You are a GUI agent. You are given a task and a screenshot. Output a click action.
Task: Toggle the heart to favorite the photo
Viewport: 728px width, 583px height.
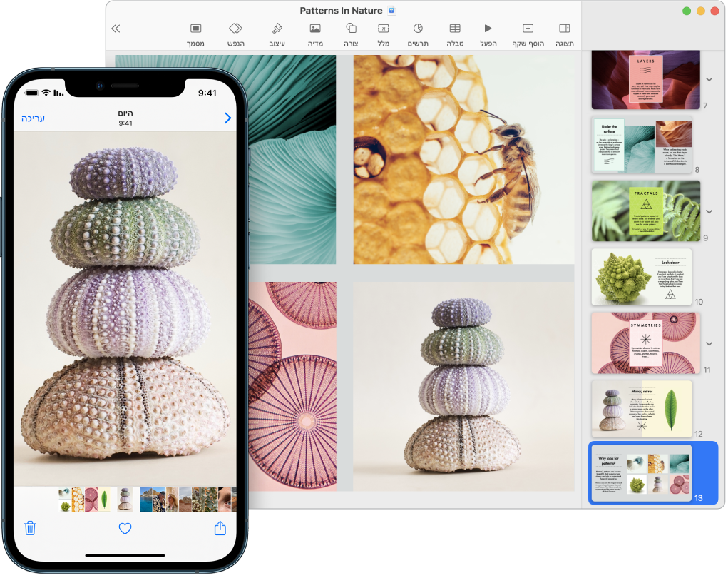point(125,529)
